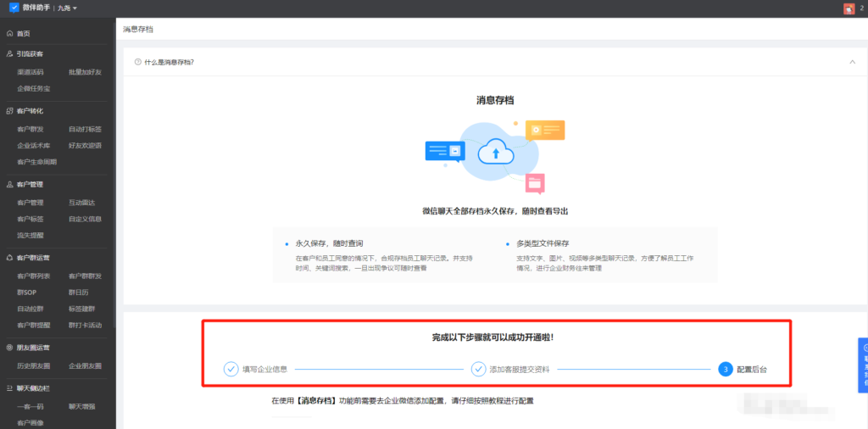Screen dimensions: 868x429
Task: Open 自动拉群 in the sidebar
Action: click(x=30, y=309)
